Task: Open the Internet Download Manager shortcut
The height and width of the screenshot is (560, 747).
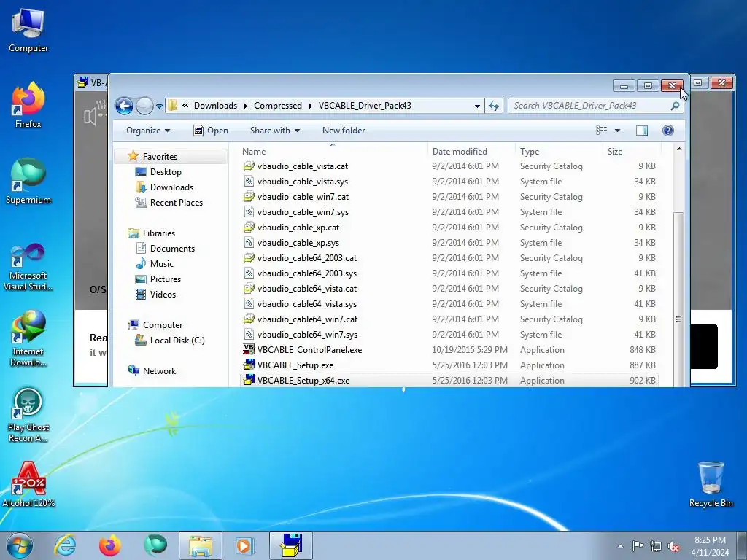Action: (28, 338)
